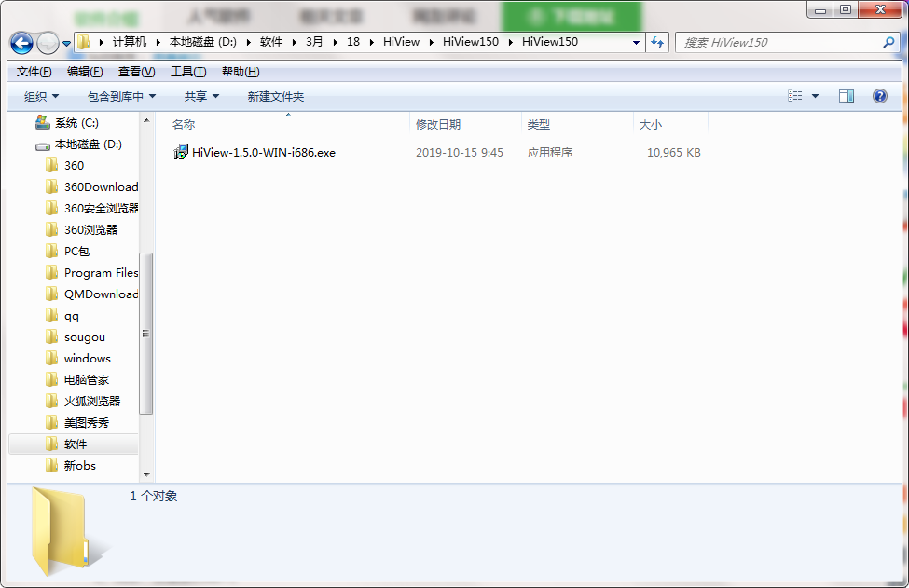Click the search magnifier icon

(x=888, y=42)
